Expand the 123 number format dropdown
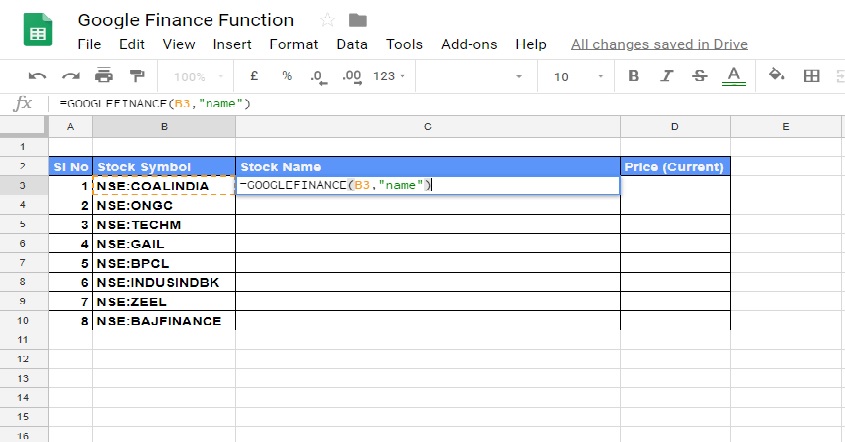 click(x=388, y=76)
